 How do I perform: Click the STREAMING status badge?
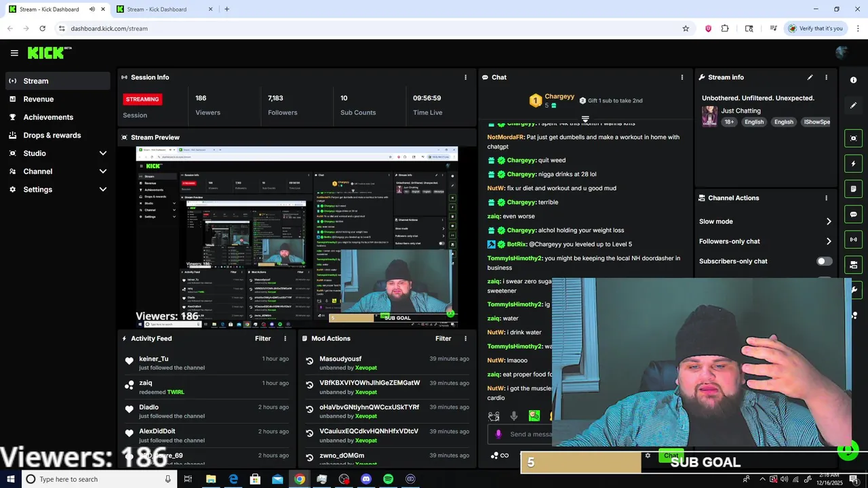[142, 99]
